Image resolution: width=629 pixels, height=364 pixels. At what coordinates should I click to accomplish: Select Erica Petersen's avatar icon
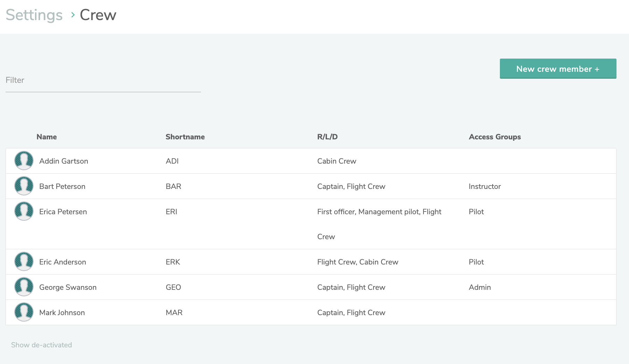tap(24, 211)
